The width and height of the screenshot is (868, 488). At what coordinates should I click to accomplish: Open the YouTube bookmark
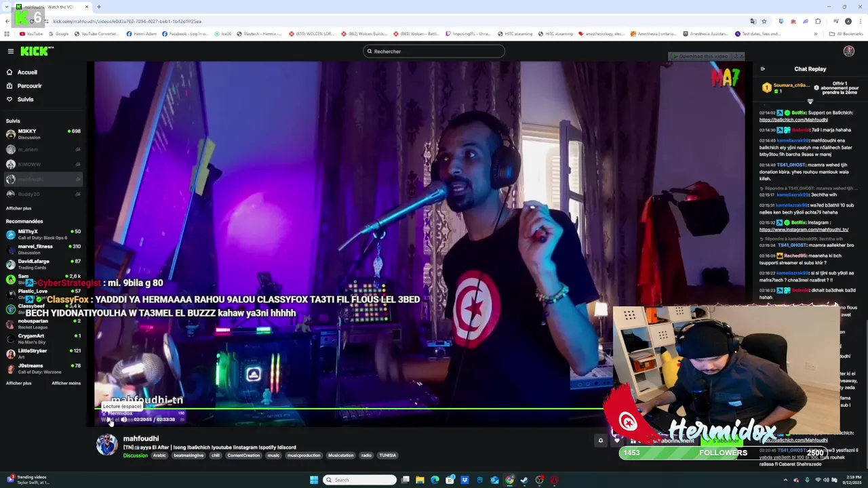tap(31, 34)
